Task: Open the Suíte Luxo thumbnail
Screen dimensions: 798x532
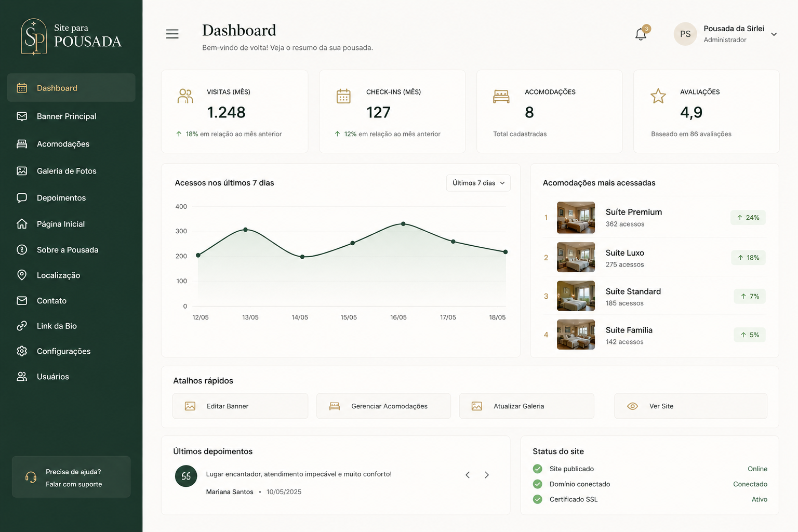Action: 576,257
